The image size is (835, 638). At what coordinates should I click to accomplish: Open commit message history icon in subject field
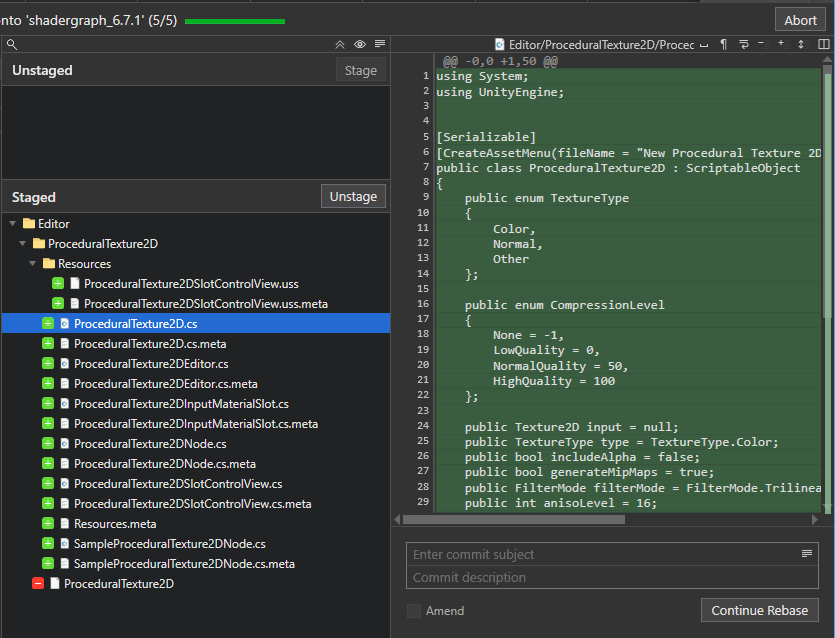click(807, 554)
